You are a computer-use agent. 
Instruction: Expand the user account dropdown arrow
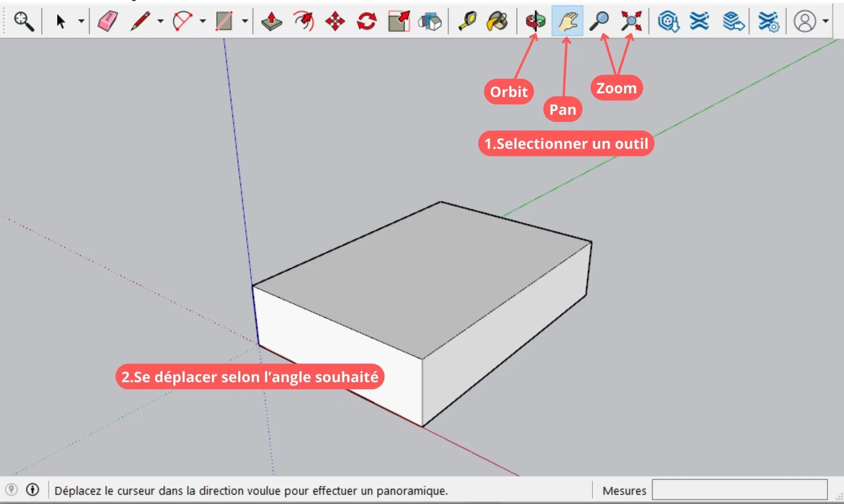825,21
